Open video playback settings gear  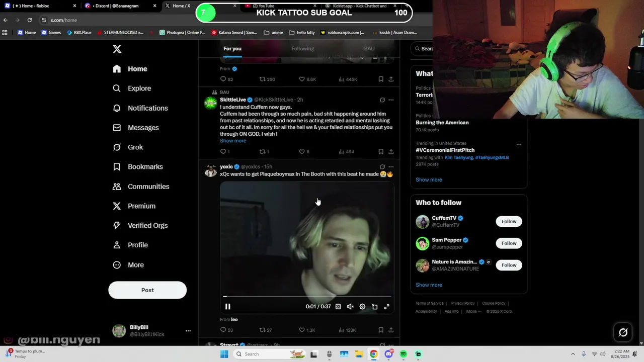coord(362,307)
